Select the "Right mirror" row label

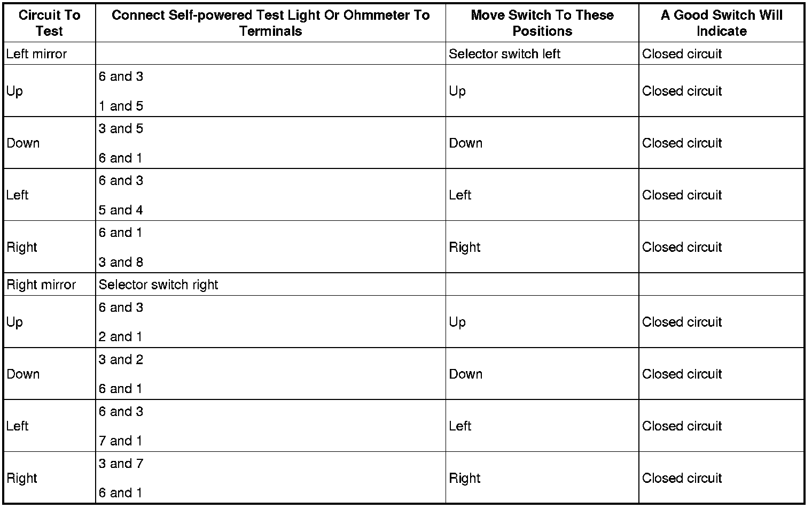pos(41,284)
